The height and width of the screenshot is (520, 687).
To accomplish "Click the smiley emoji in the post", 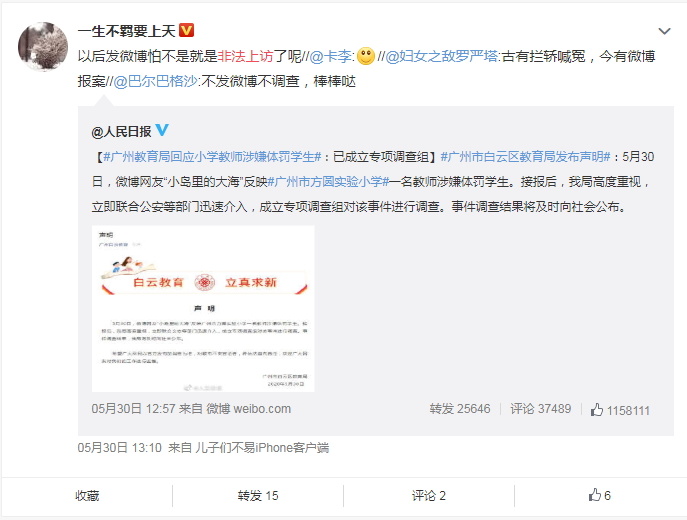I will pyautogui.click(x=366, y=56).
